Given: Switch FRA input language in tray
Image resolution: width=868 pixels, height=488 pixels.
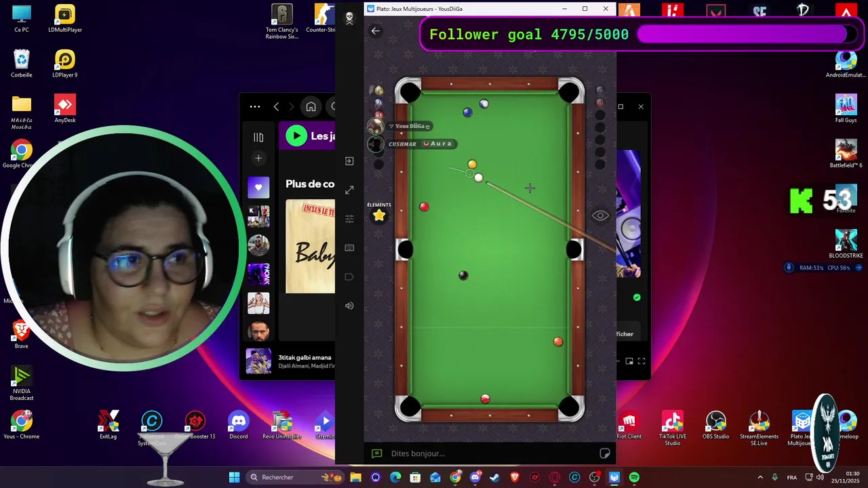Looking at the screenshot, I should tap(791, 477).
